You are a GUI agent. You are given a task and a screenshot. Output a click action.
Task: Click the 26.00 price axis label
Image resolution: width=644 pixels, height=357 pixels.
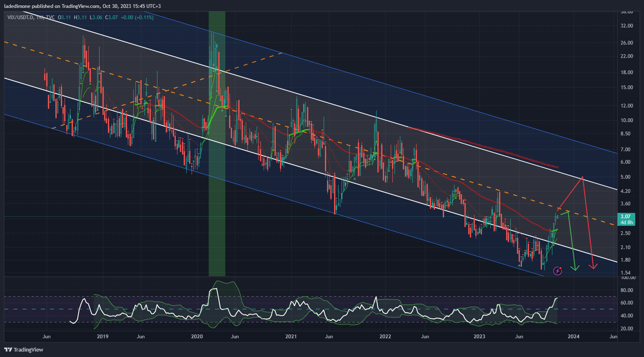[627, 42]
